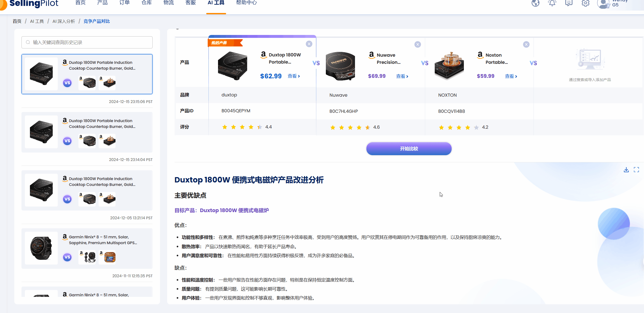
Task: Select history record dated 2024-12-15 23:14:04
Action: pyautogui.click(x=87, y=132)
